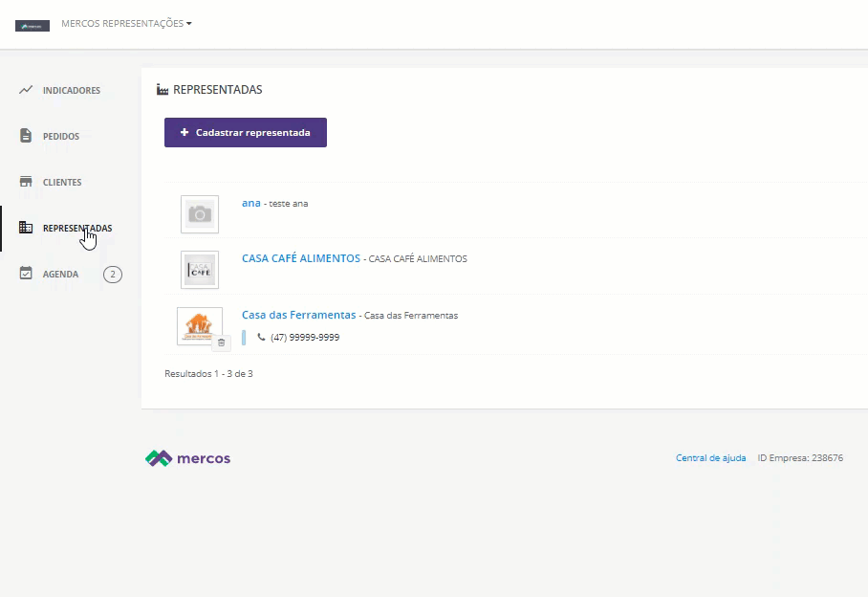Open the 'ana' representada link
The width and height of the screenshot is (868, 597).
point(250,203)
